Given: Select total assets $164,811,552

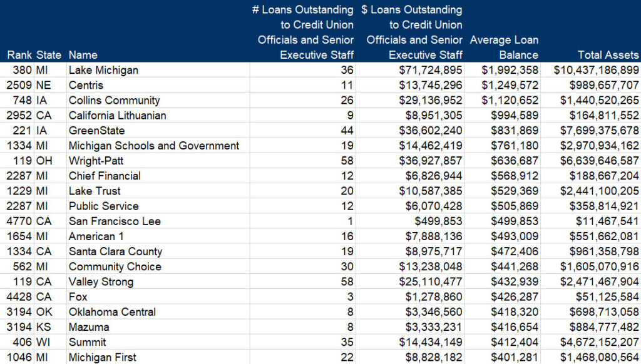Looking at the screenshot, I should tap(604, 116).
